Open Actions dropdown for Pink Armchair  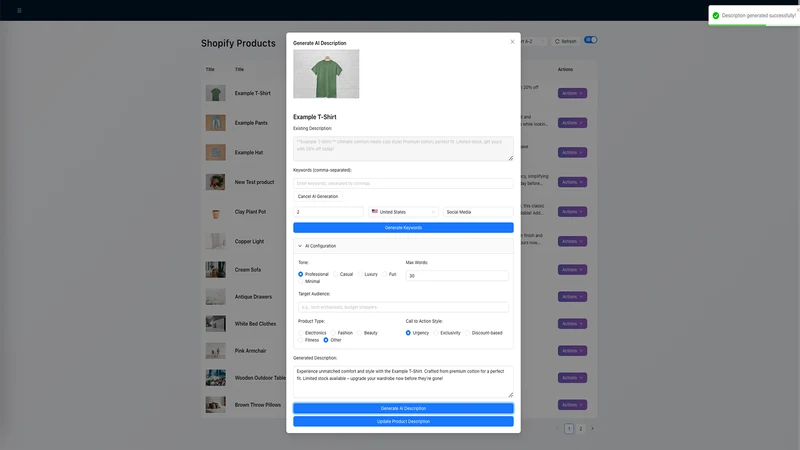pyautogui.click(x=572, y=351)
